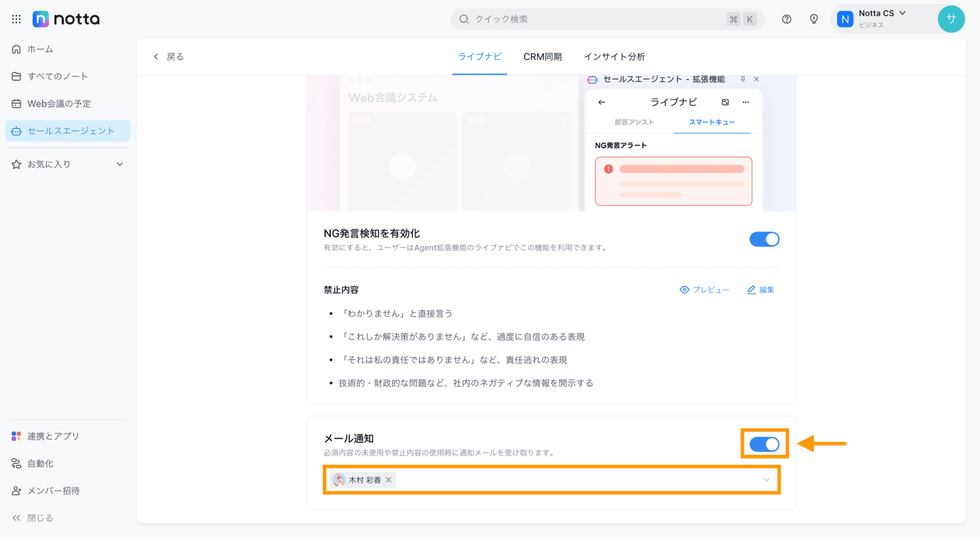
Task: Switch to the インサイト分析 tab
Action: click(x=614, y=56)
